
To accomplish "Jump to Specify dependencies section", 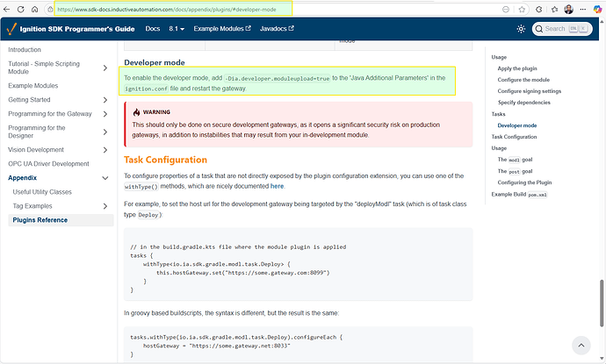I will click(x=524, y=103).
